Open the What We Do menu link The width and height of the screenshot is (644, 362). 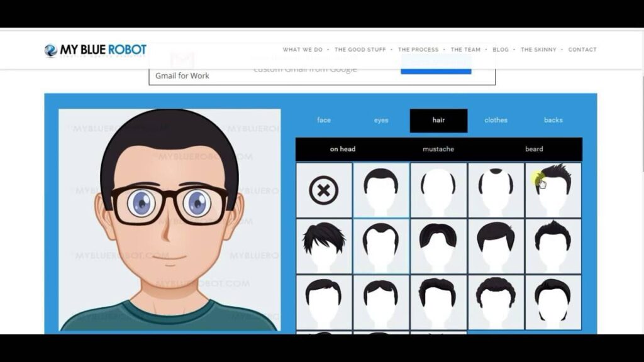click(x=303, y=50)
